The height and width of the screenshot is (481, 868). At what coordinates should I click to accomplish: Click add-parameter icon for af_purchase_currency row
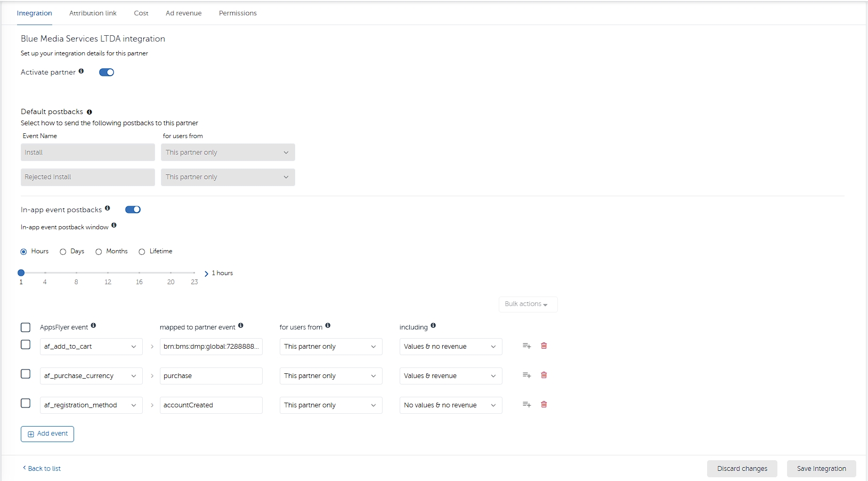tap(526, 375)
